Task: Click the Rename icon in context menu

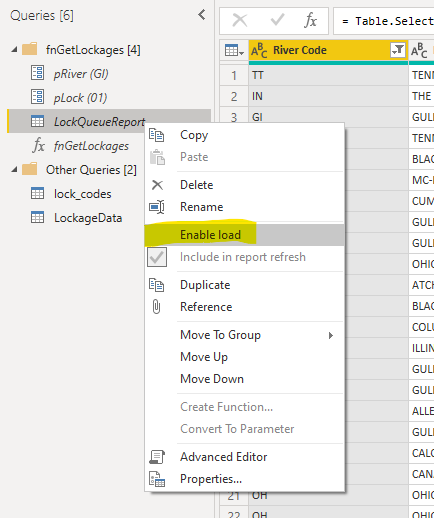Action: (157, 207)
